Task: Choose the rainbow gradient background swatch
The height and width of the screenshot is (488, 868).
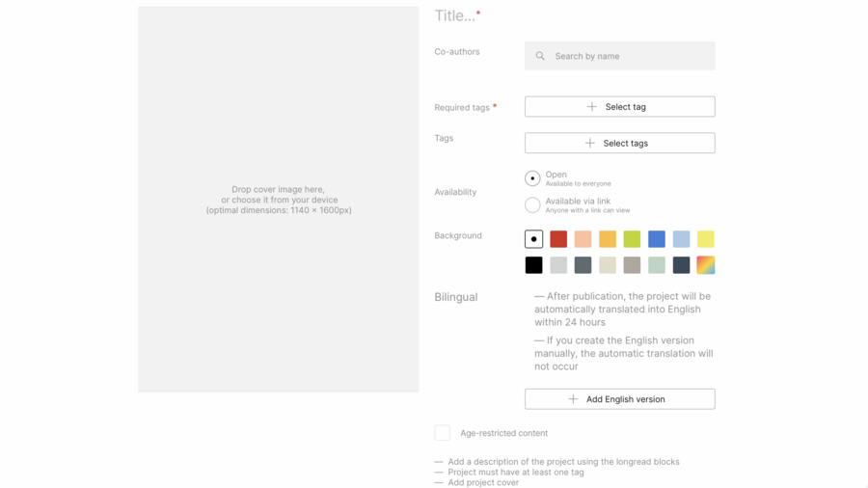Action: 706,265
